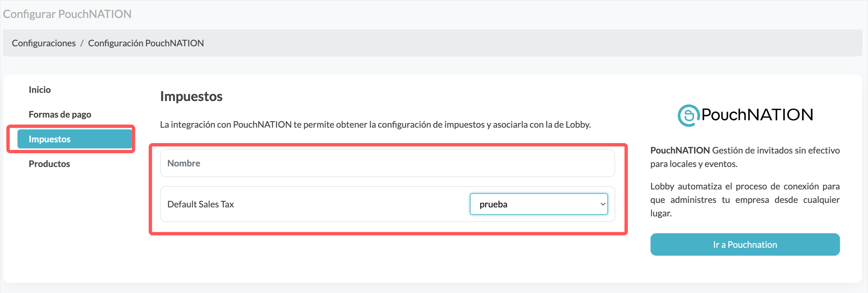Viewport: 868px width, 293px height.
Task: Click the Configurar PouchNATION page title
Action: pos(67,14)
